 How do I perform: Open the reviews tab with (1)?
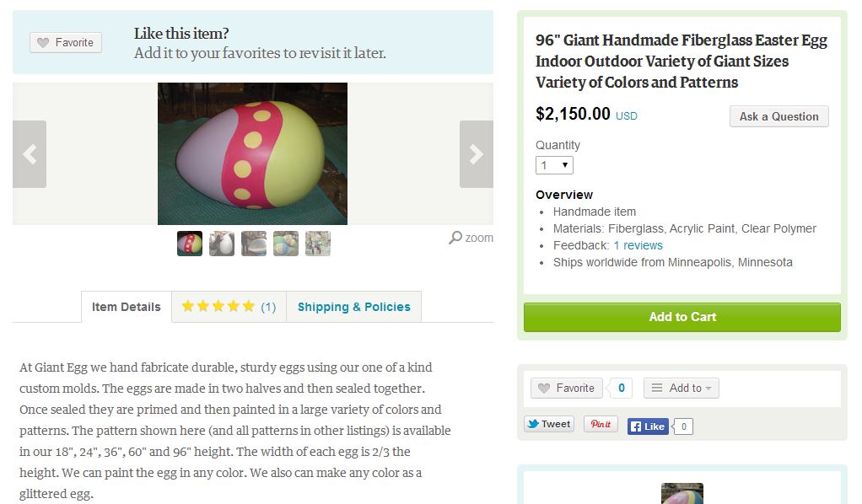pyautogui.click(x=229, y=307)
